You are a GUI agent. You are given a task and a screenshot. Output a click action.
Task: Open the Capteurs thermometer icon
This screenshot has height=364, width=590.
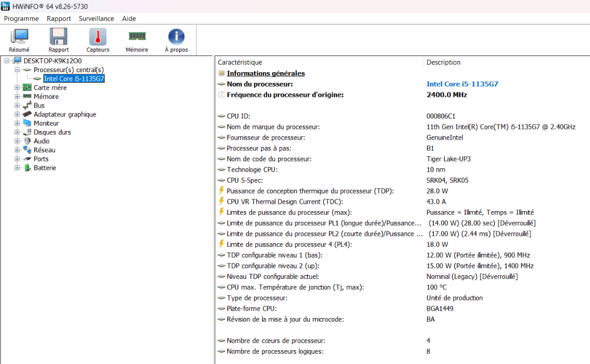pyautogui.click(x=98, y=36)
